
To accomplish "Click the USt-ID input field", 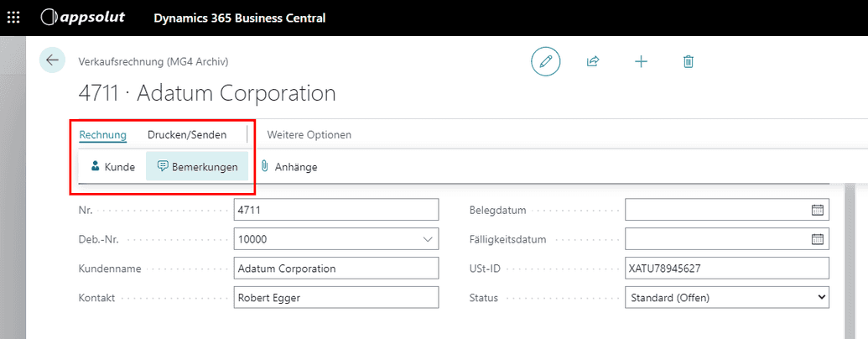I will point(726,269).
